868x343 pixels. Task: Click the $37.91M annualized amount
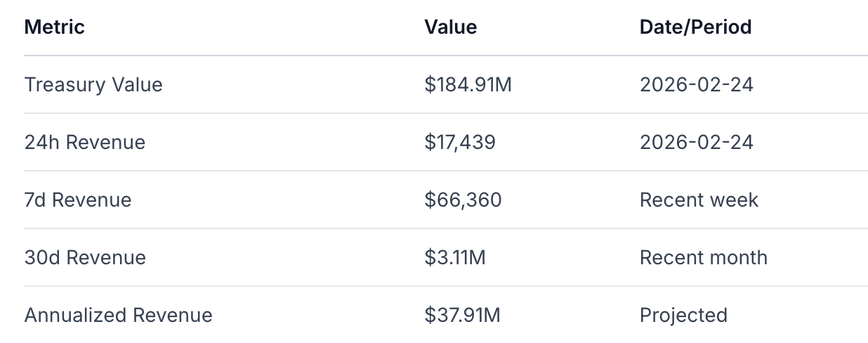(462, 316)
